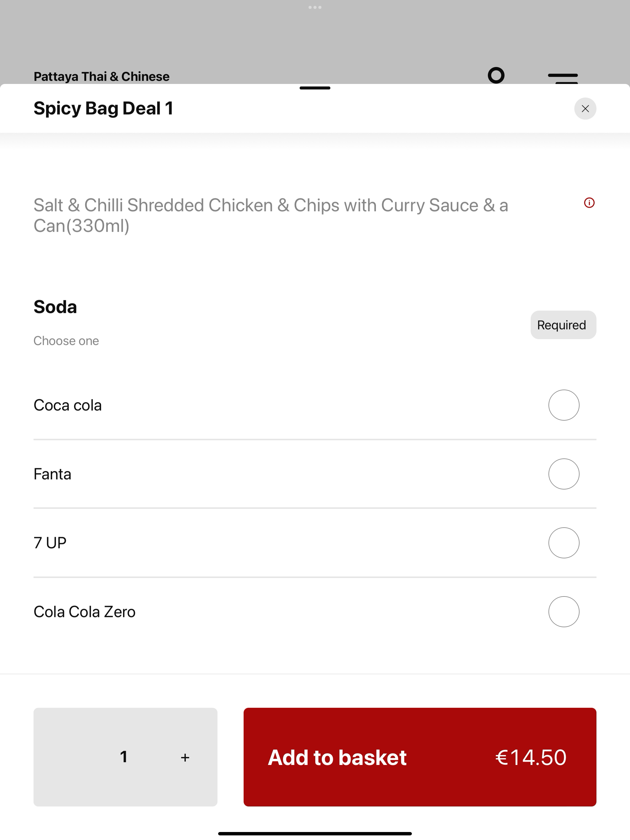Tap the Soda section heading

[x=55, y=307]
